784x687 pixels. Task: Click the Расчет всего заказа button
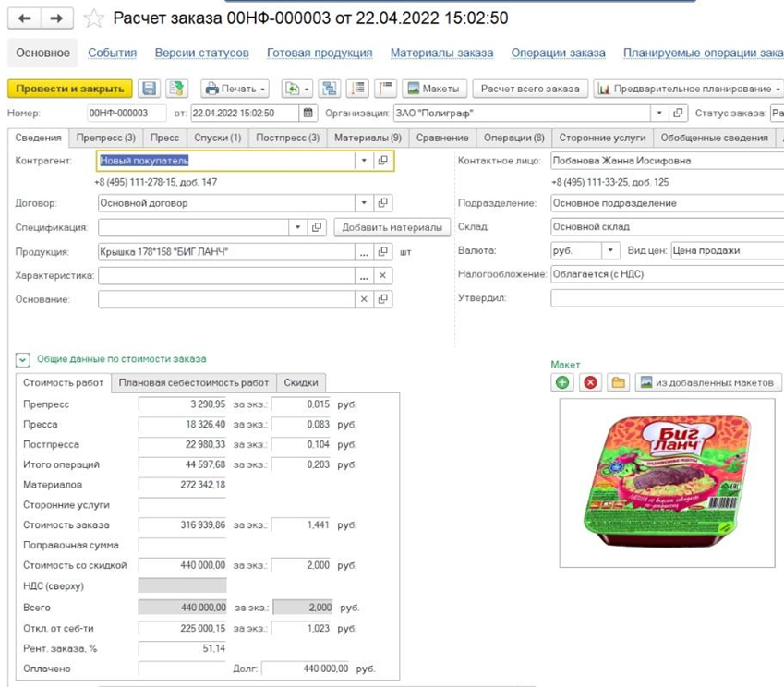point(530,89)
